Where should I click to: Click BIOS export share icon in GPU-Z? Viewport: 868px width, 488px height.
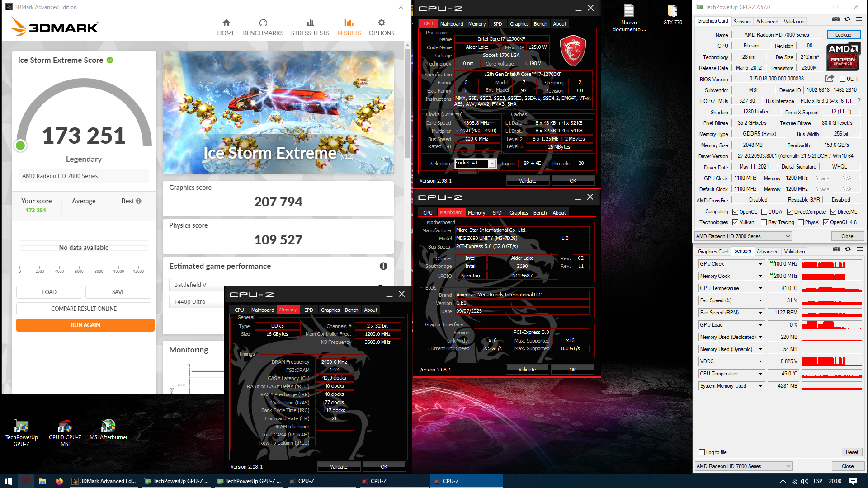[x=829, y=79]
